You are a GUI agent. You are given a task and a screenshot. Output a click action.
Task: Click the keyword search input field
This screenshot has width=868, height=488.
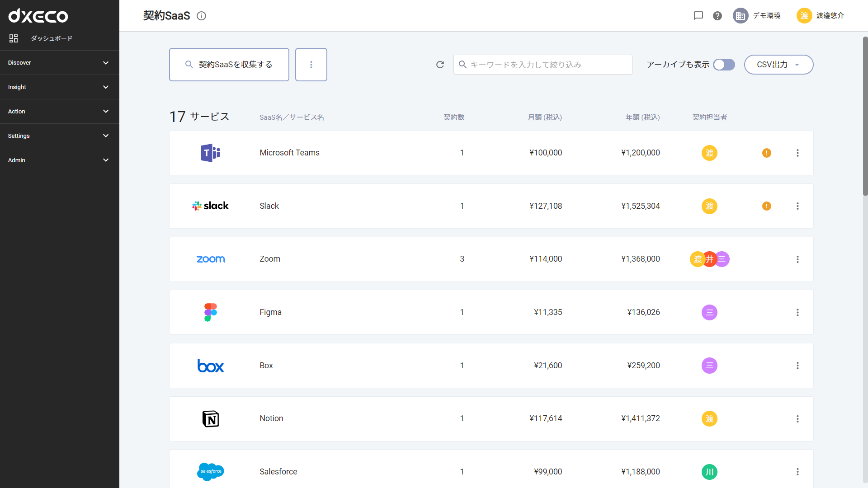pyautogui.click(x=542, y=64)
